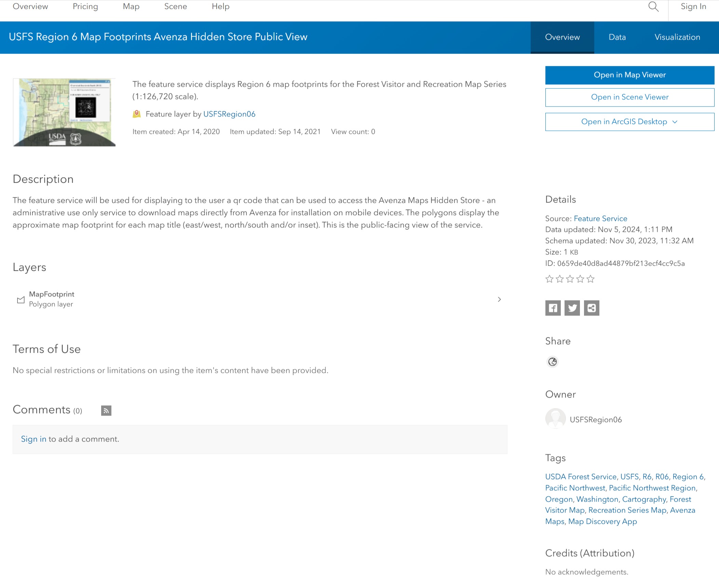719x588 pixels.
Task: Share item on Facebook icon
Action: 553,308
